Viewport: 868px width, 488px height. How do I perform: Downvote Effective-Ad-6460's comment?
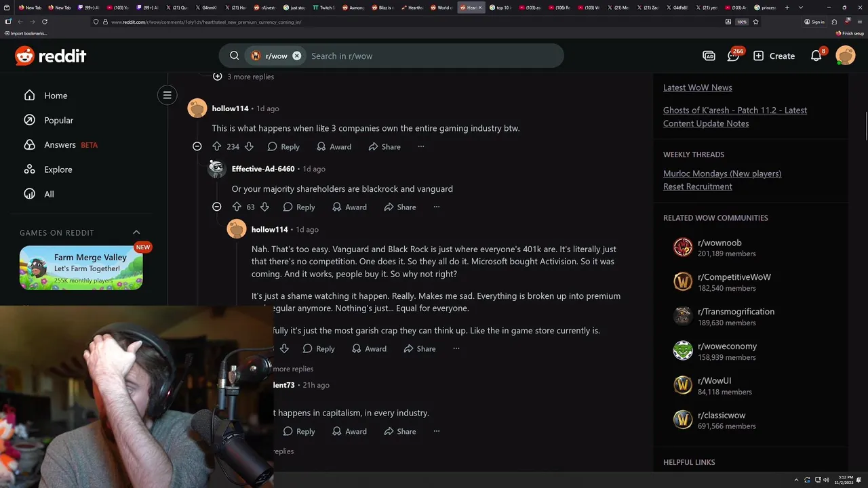pyautogui.click(x=264, y=207)
